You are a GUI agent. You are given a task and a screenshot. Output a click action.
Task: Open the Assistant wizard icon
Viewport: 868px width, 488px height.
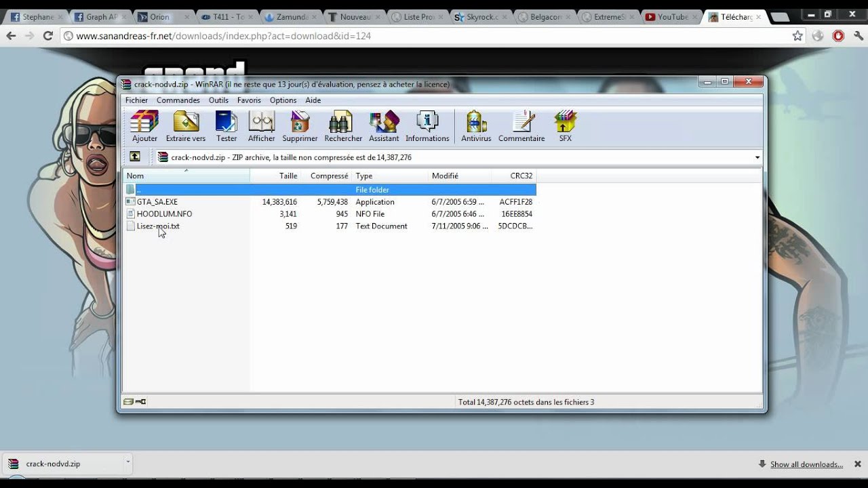click(x=384, y=122)
